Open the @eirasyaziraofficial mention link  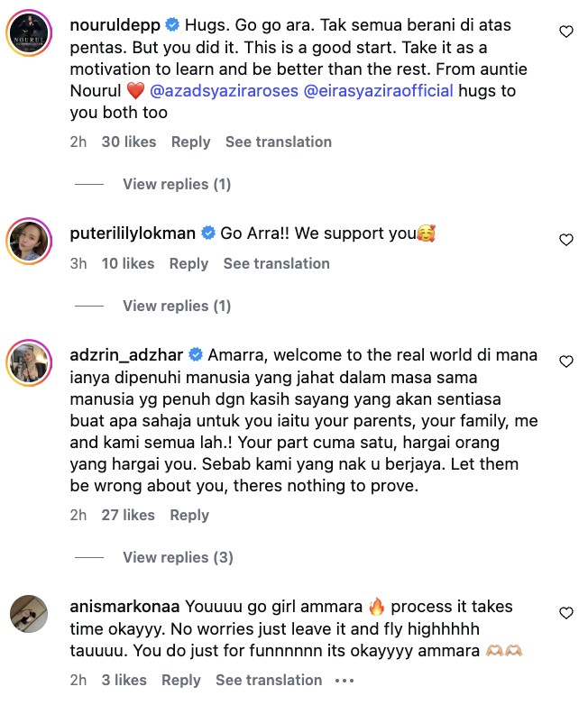(379, 91)
